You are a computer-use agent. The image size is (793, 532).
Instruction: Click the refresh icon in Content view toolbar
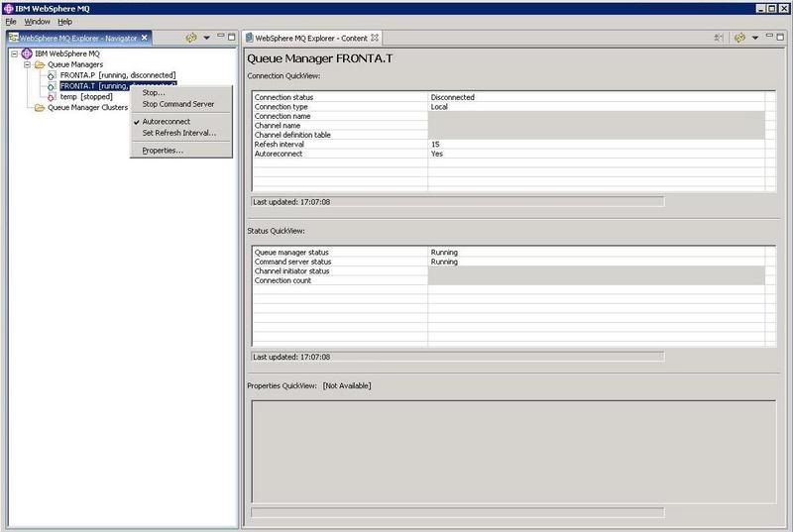pos(739,38)
